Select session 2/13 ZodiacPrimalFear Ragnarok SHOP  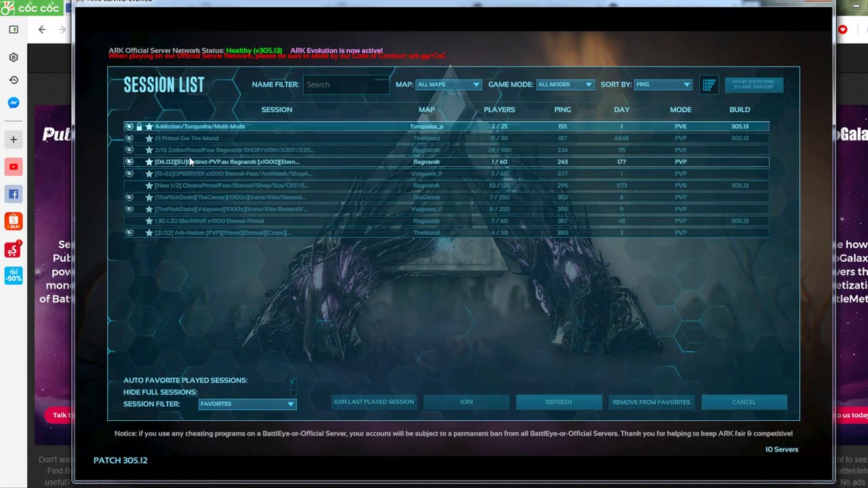click(x=446, y=150)
